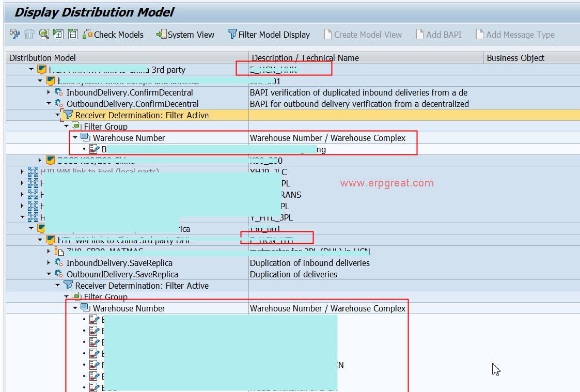The width and height of the screenshot is (580, 392).
Task: Click the Description / Technical Name column header
Action: [x=366, y=58]
